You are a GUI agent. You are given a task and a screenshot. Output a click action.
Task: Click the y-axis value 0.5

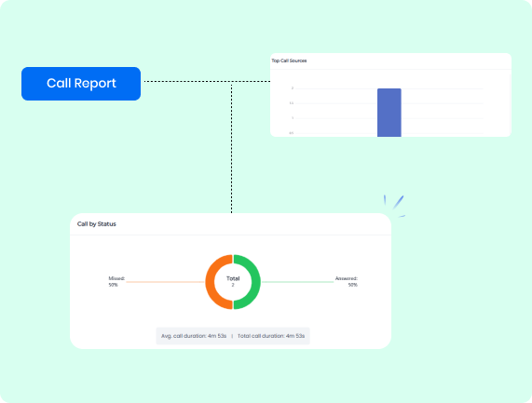(x=292, y=133)
